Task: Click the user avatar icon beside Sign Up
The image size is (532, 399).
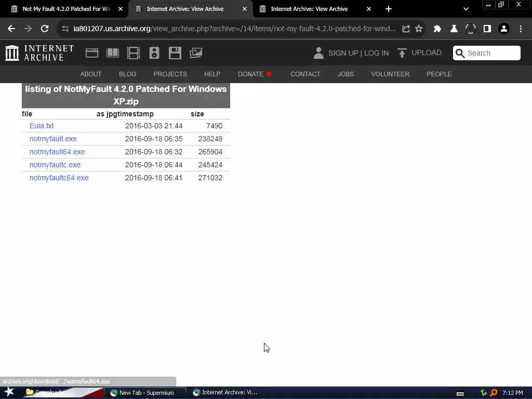Action: click(x=318, y=53)
